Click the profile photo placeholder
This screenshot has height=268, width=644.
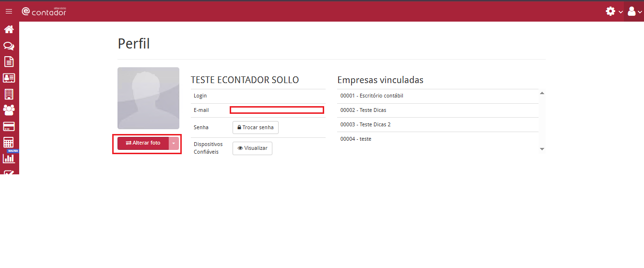[148, 98]
